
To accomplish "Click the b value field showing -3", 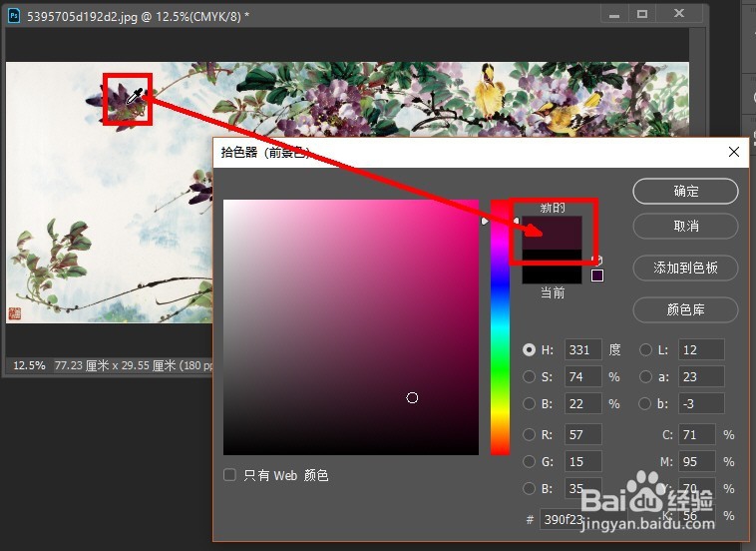I will [701, 403].
